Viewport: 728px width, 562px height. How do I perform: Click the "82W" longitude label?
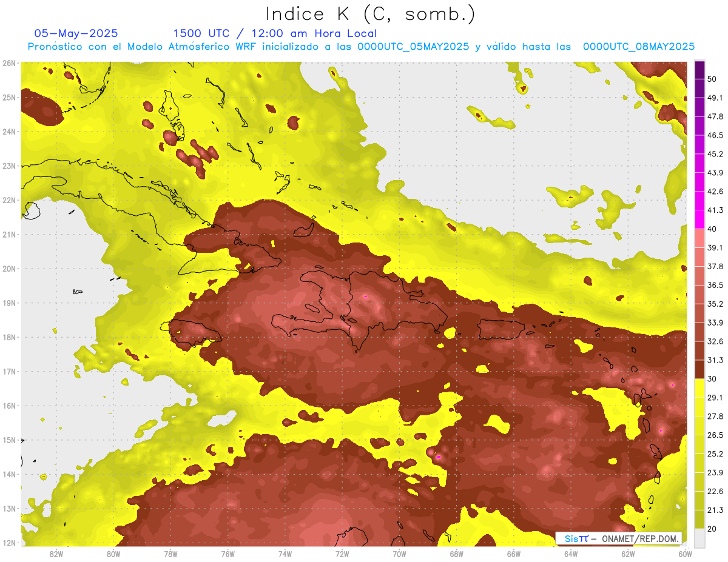[x=56, y=554]
